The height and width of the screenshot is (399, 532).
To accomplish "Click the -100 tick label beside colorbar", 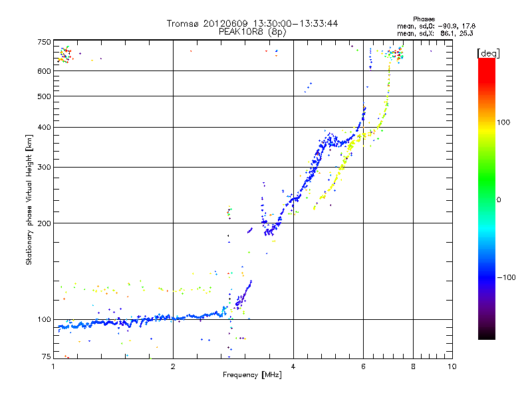I will [508, 277].
